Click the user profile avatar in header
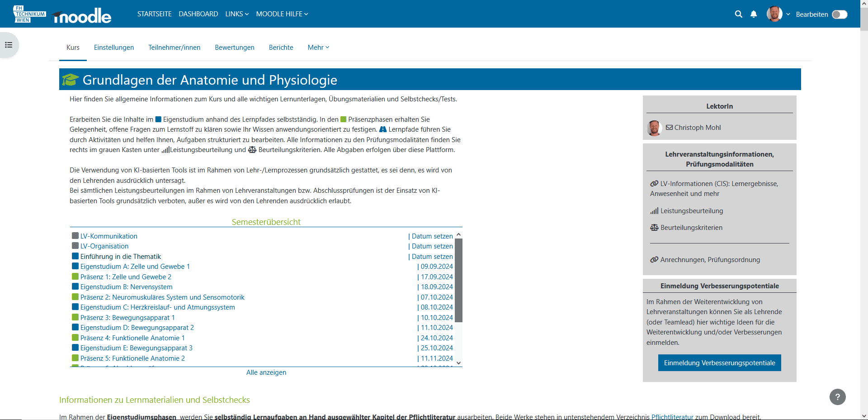 (774, 14)
